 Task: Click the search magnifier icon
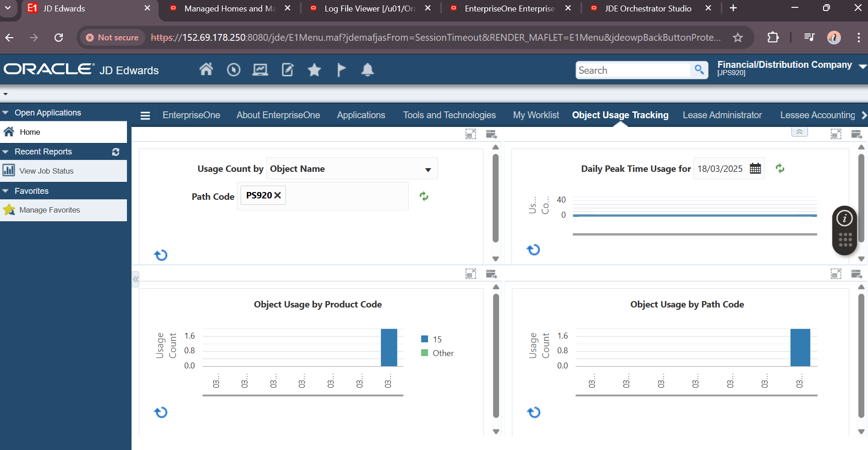[699, 70]
